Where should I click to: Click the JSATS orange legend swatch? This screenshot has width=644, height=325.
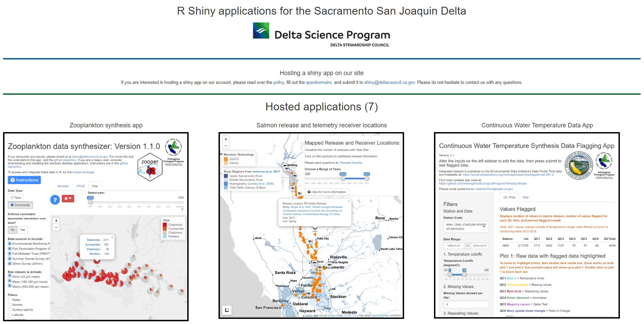coord(226,159)
